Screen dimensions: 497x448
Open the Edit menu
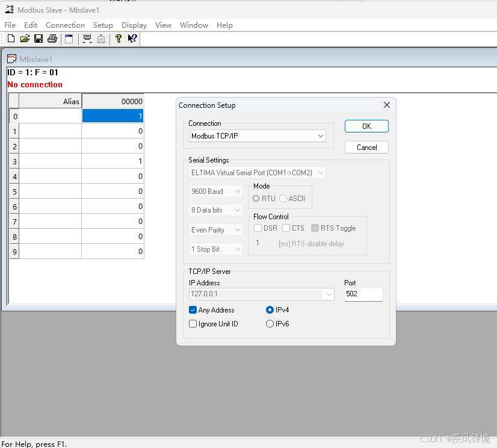pos(31,25)
